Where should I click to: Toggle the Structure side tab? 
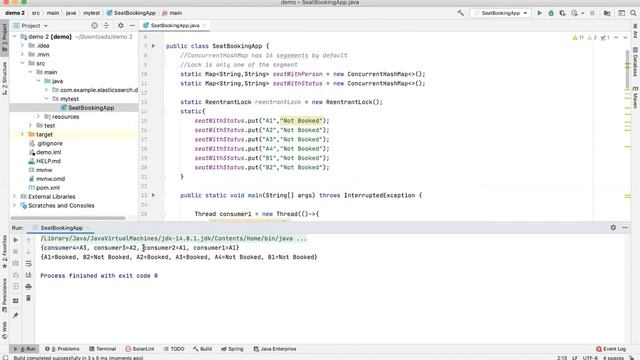point(4,78)
